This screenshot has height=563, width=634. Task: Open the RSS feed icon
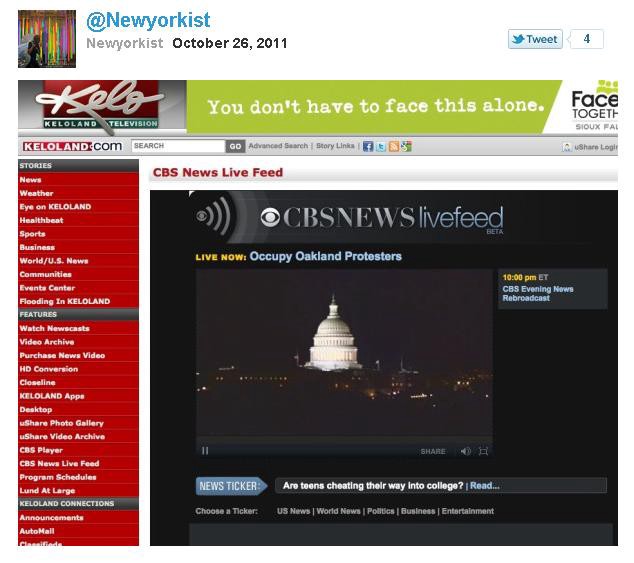click(x=393, y=146)
